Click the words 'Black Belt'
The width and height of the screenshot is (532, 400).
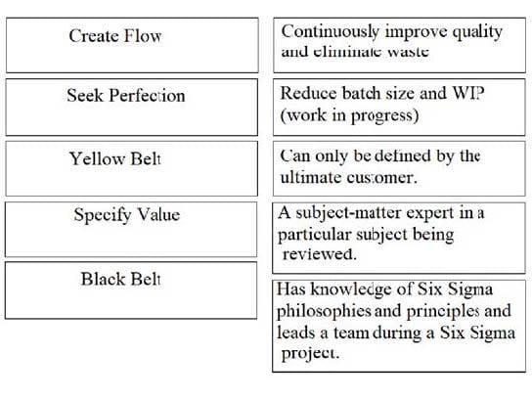click(x=121, y=280)
